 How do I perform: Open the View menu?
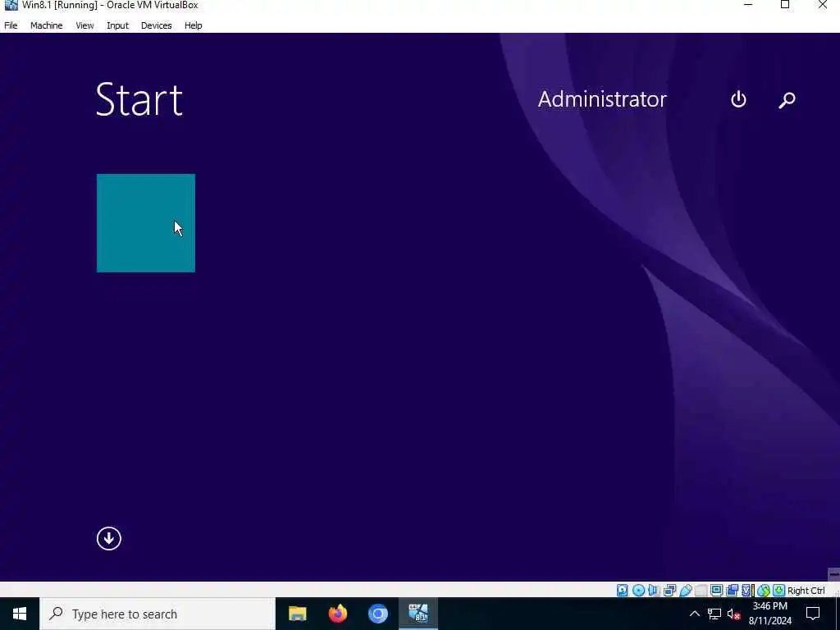coord(84,25)
